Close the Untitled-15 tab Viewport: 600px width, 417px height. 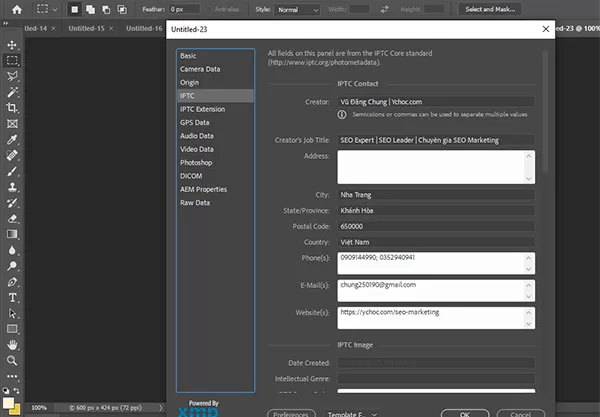[111, 29]
